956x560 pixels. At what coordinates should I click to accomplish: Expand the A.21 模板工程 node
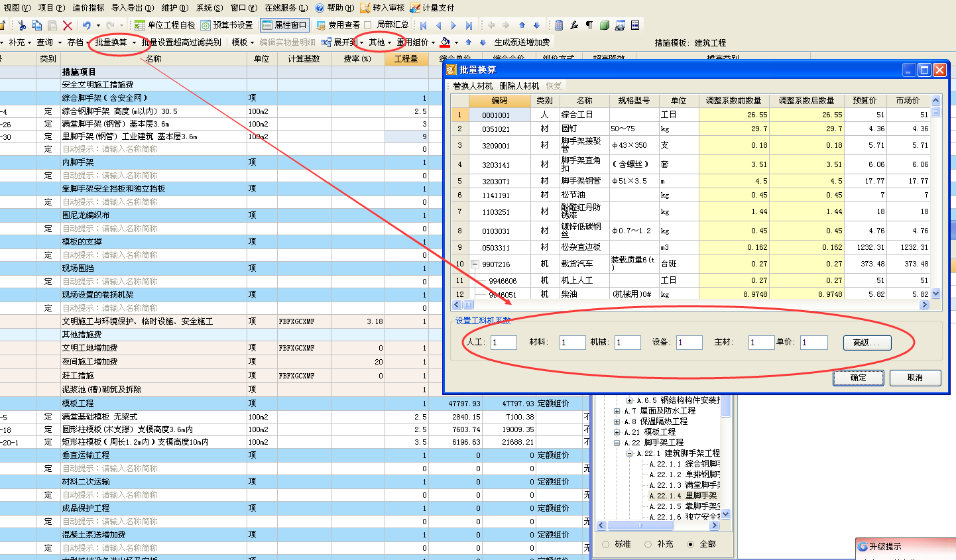[x=617, y=432]
